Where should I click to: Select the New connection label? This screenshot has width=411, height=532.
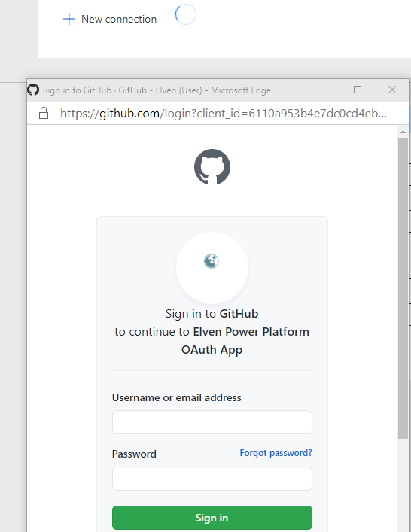(119, 19)
